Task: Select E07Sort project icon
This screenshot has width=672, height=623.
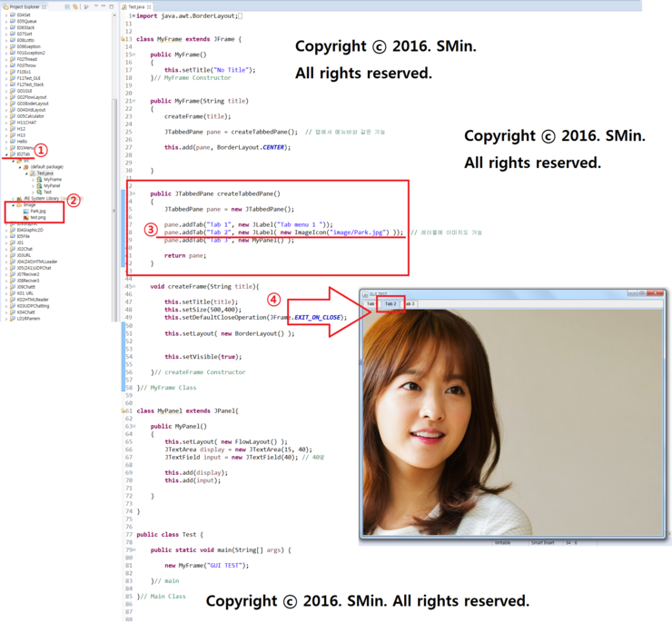Action: (x=13, y=34)
